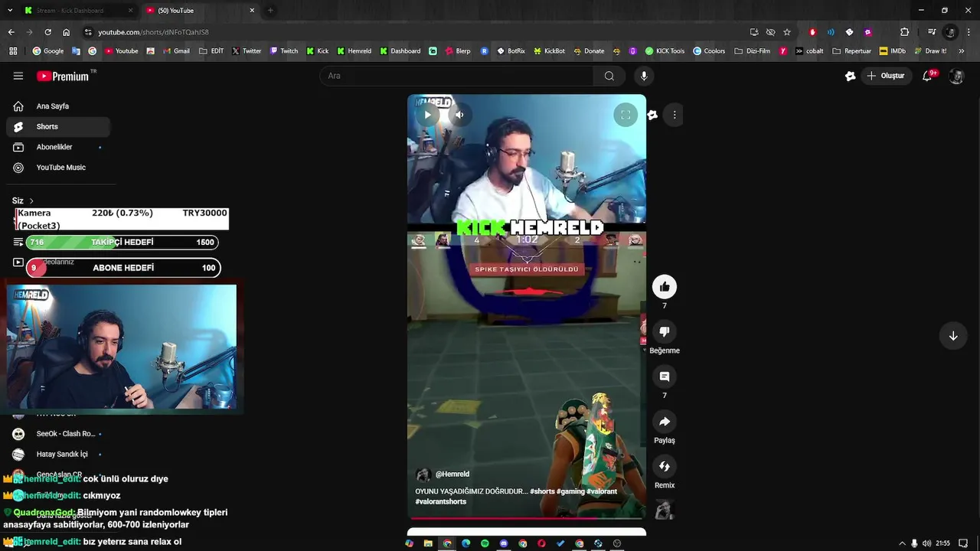Open Discord from the taskbar
This screenshot has width=980, height=551.
point(504,543)
